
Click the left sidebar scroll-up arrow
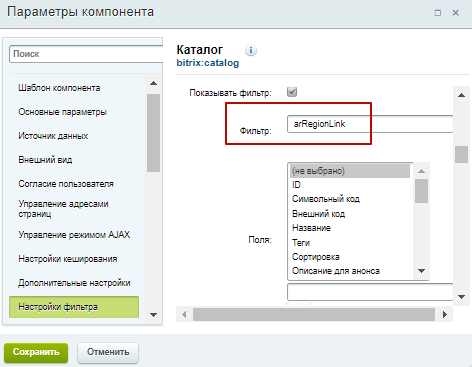coord(153,83)
